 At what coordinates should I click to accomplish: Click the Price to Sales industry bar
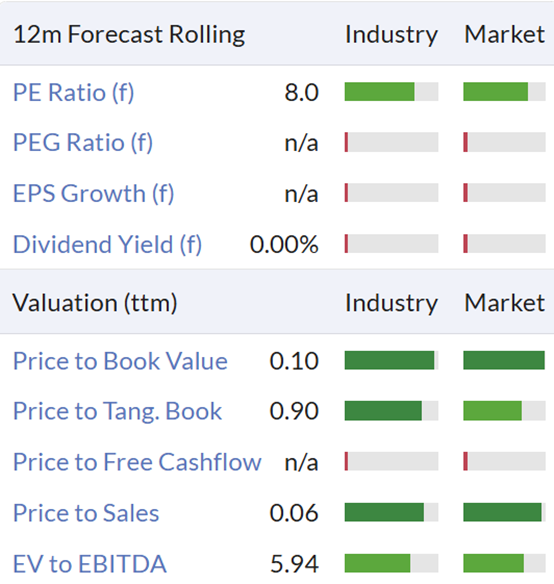(391, 512)
